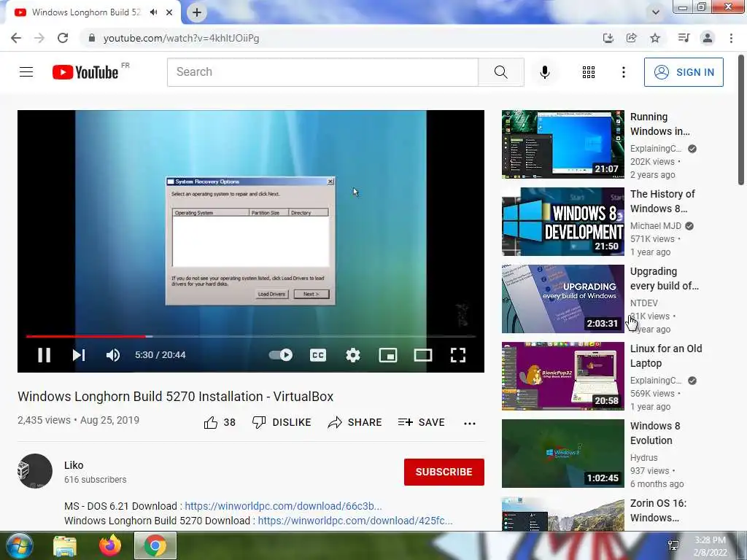Go back in browser history

point(16,38)
